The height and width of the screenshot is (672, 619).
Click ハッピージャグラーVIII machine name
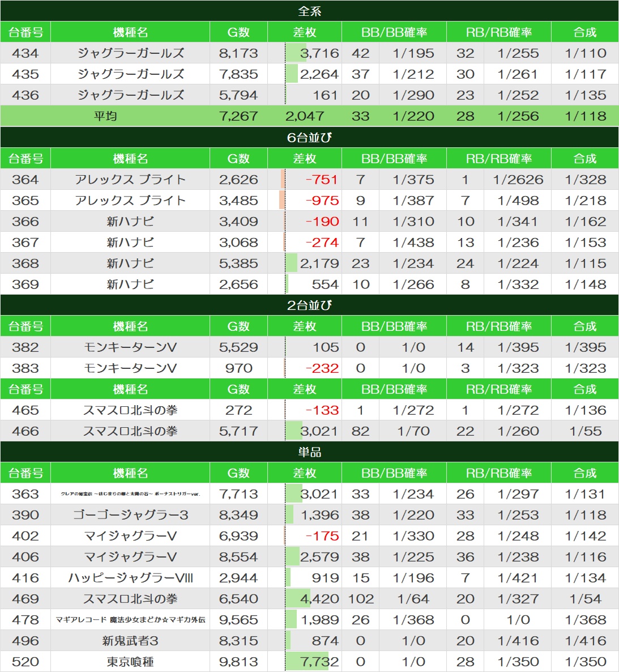[x=130, y=578]
